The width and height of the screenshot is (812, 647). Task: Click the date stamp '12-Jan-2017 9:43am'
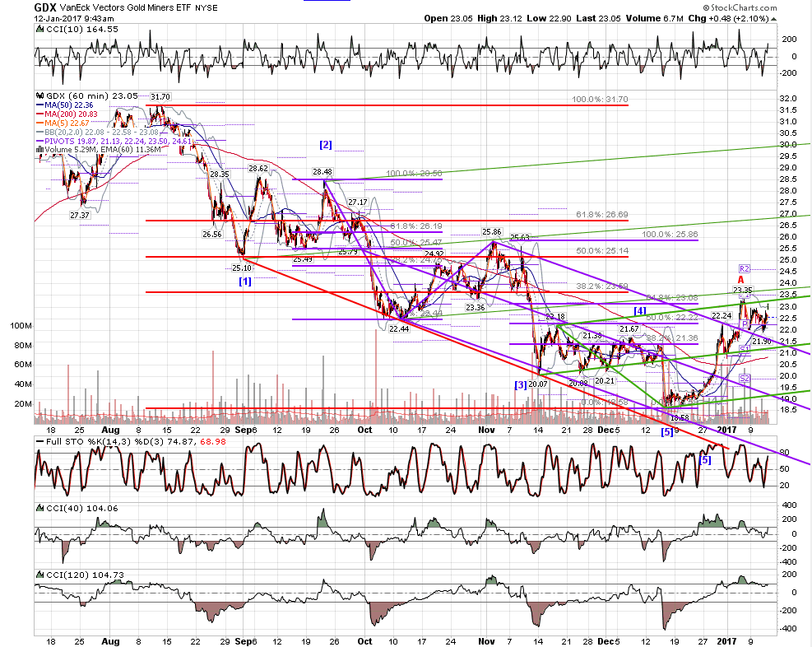pos(74,18)
